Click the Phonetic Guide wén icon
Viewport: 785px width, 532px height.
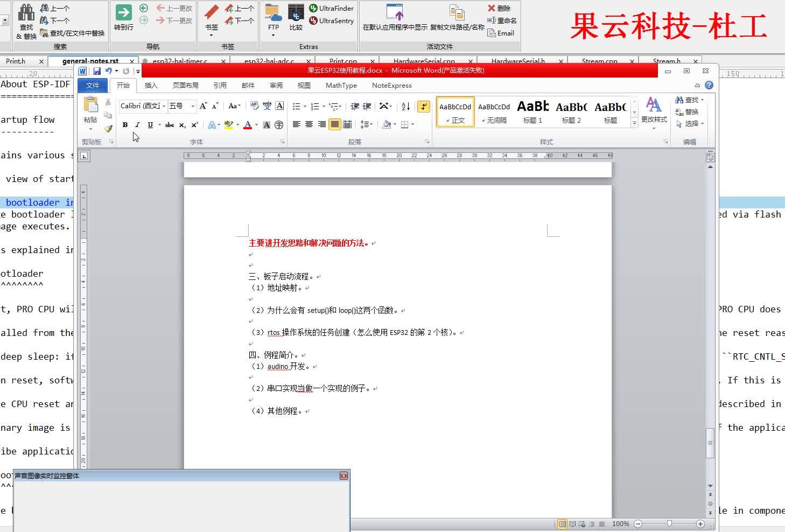pyautogui.click(x=267, y=106)
